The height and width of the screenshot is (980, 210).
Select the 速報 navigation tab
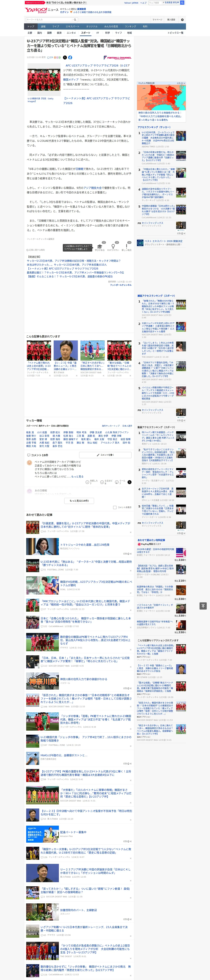(43, 27)
